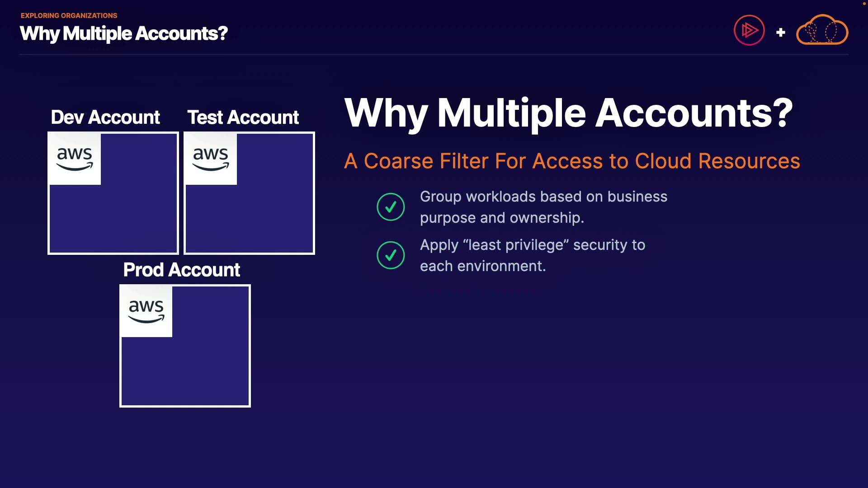Viewport: 868px width, 488px height.
Task: Click the Prod Account label
Action: [x=181, y=270]
